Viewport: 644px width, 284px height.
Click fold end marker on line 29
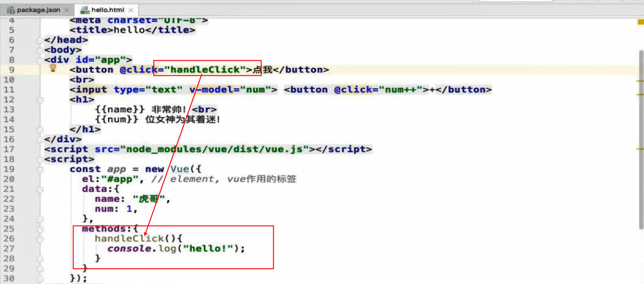pyautogui.click(x=40, y=268)
